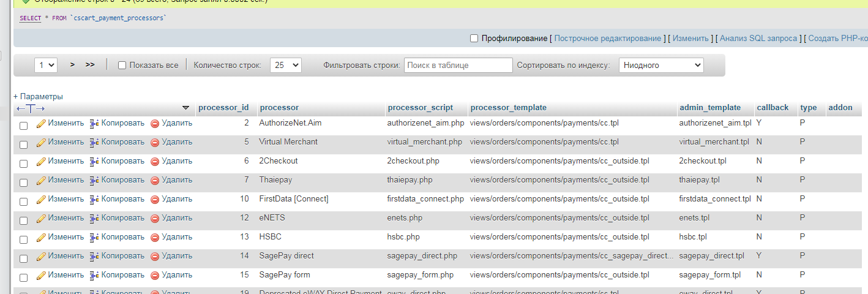Open the column options triangle dropdown
Screen dimensions: 868x294
coord(186,108)
